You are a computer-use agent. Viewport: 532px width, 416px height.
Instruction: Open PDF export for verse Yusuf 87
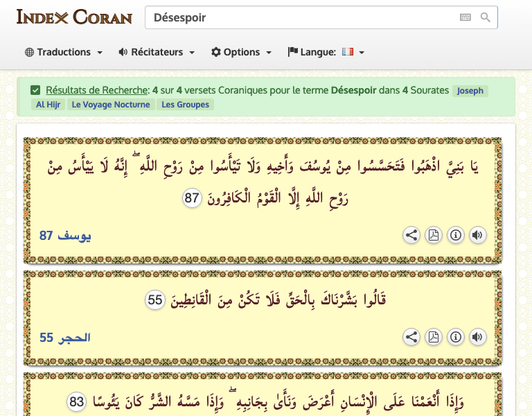pyautogui.click(x=434, y=235)
